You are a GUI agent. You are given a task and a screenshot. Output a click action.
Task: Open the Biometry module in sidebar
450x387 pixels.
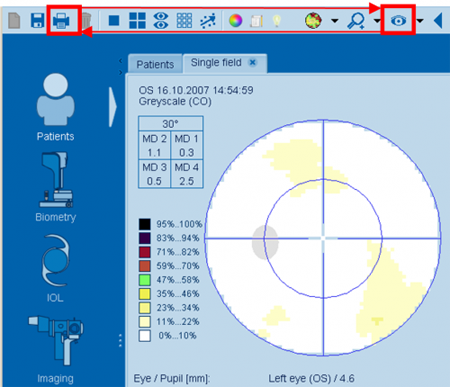[56, 187]
